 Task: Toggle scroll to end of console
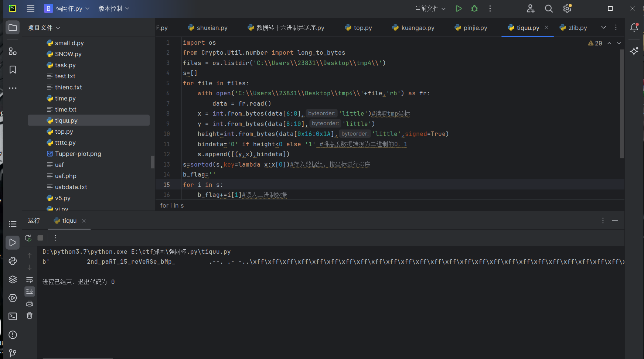pyautogui.click(x=30, y=291)
